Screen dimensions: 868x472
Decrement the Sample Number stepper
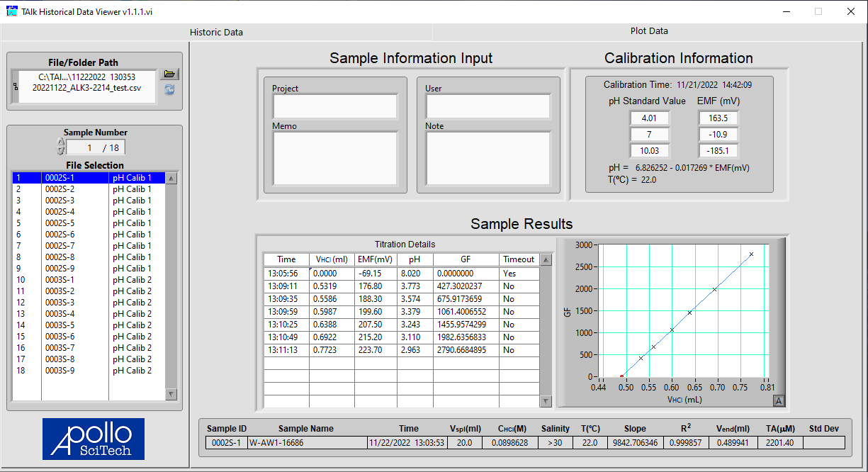pos(61,151)
